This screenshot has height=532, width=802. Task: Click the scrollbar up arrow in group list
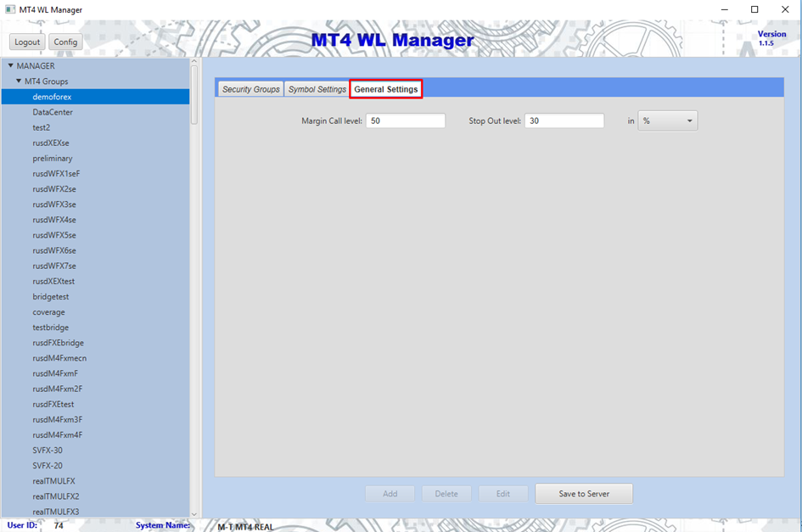tap(193, 61)
